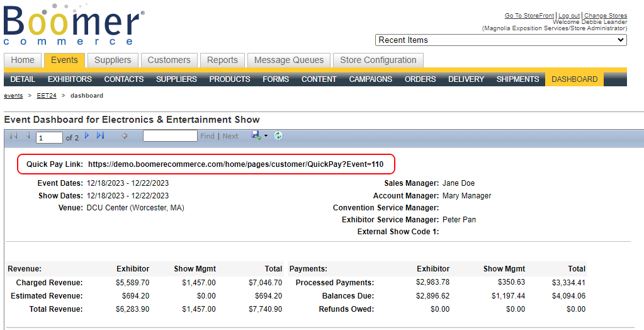Click the current page number field
The width and height of the screenshot is (644, 330).
tap(49, 137)
